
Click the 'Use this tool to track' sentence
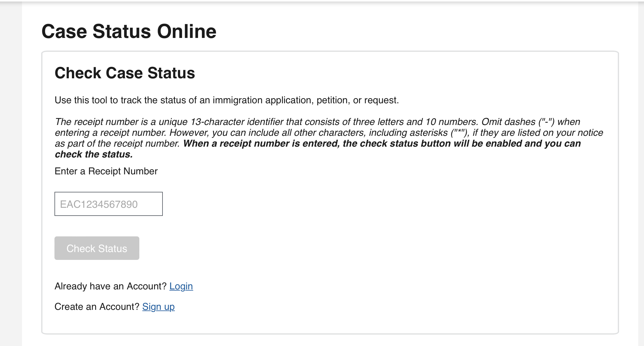[227, 100]
